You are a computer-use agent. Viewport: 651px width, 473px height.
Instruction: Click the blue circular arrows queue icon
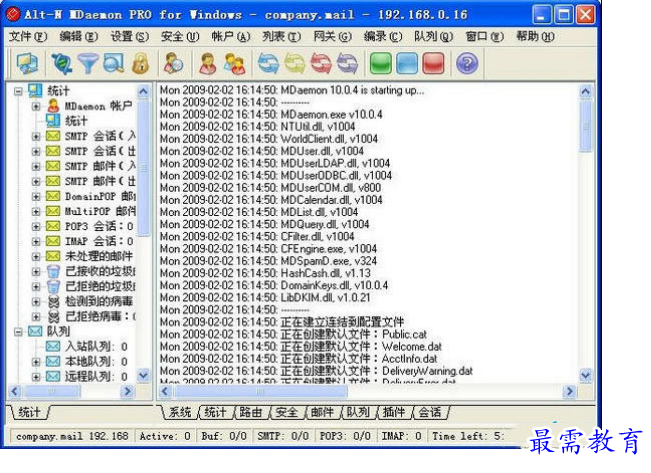[268, 64]
